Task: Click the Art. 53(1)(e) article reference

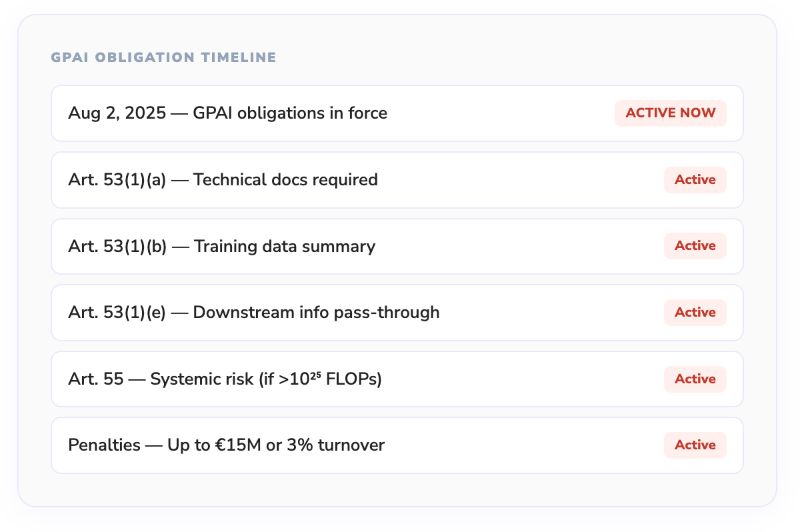Action: 117,312
